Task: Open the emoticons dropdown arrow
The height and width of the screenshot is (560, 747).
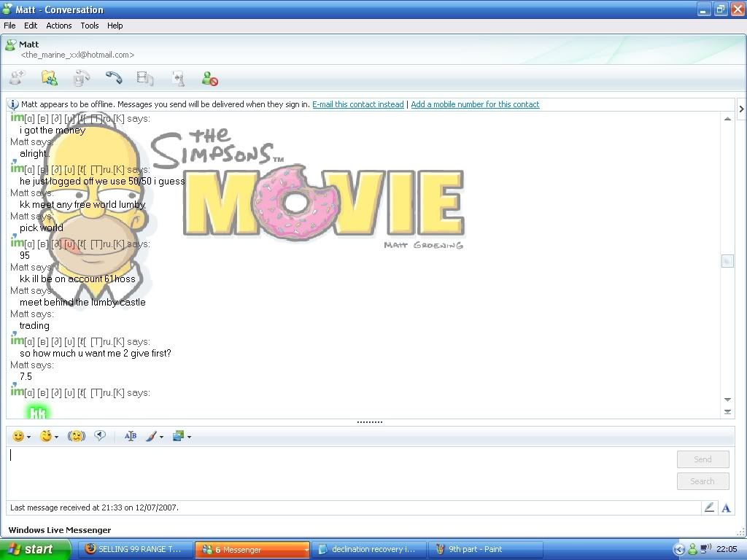Action: click(28, 437)
